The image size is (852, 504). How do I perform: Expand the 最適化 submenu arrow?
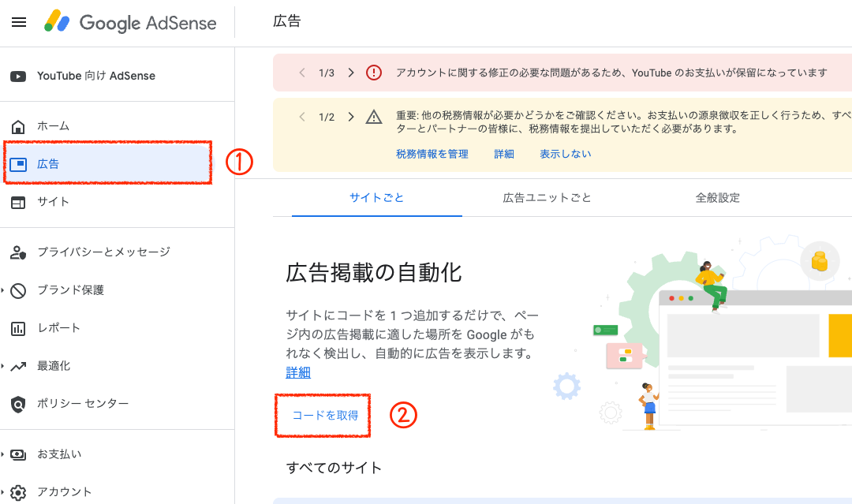click(x=2, y=366)
